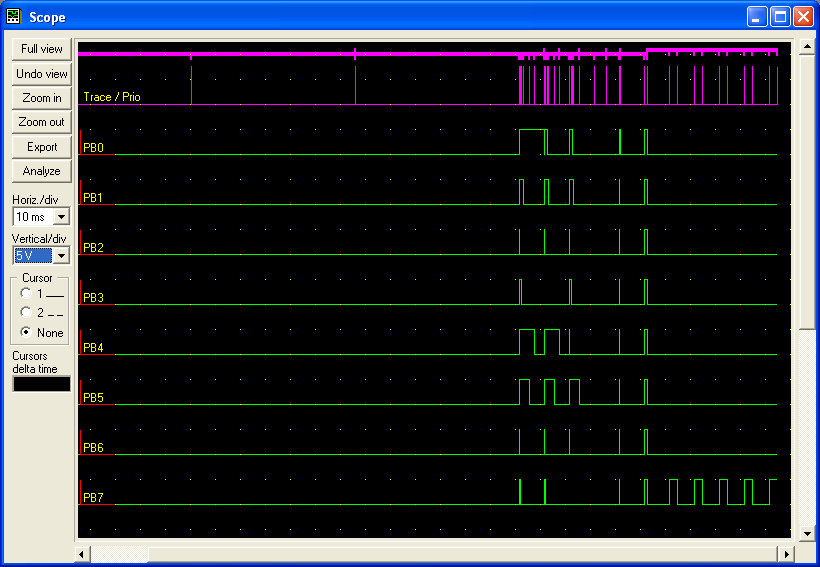Export the scope data
This screenshot has height=567, width=820.
(x=41, y=147)
